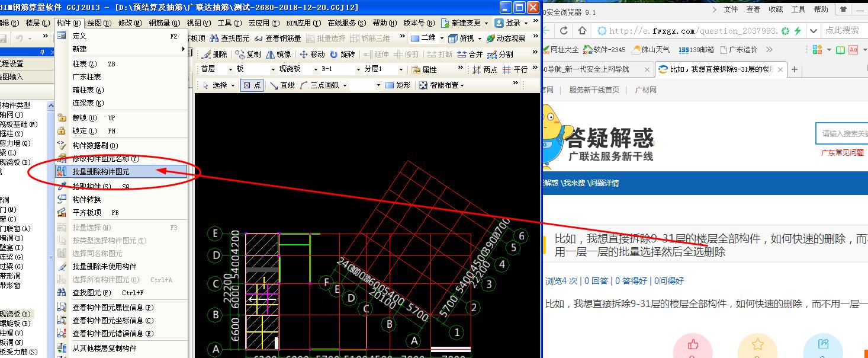Open 动态观察 orbit view tool
The image size is (868, 358).
506,38
